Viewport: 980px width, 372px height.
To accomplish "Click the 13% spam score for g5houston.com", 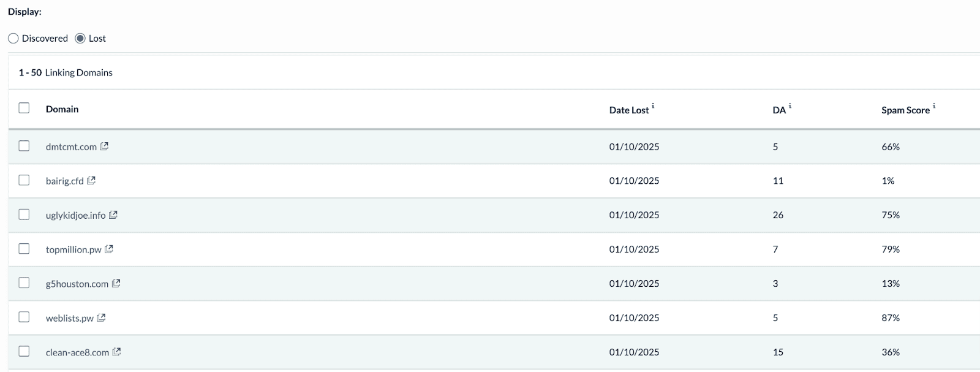I will pos(891,284).
